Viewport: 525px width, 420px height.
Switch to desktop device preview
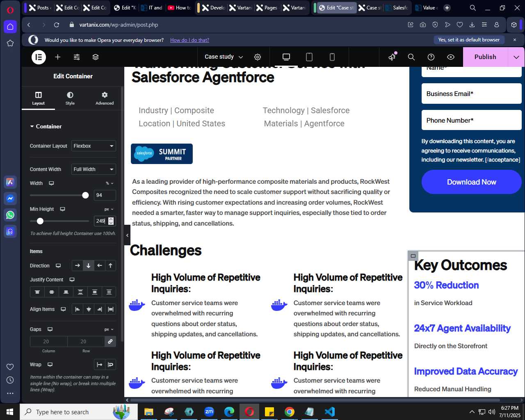[286, 57]
